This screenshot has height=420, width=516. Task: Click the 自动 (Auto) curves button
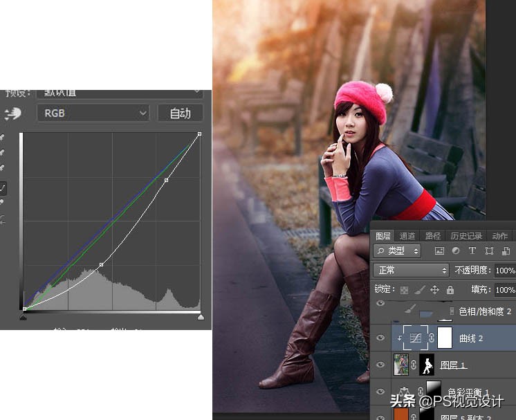(180, 113)
